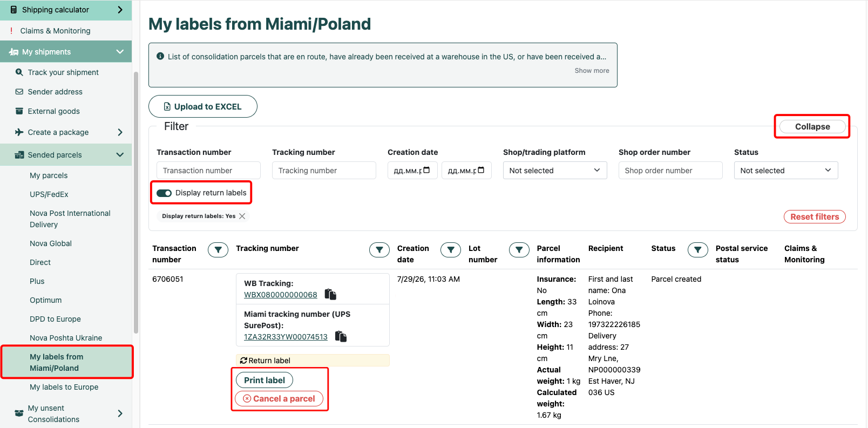The height and width of the screenshot is (428, 868).
Task: Click the info icon in the notice box
Action: pos(160,56)
